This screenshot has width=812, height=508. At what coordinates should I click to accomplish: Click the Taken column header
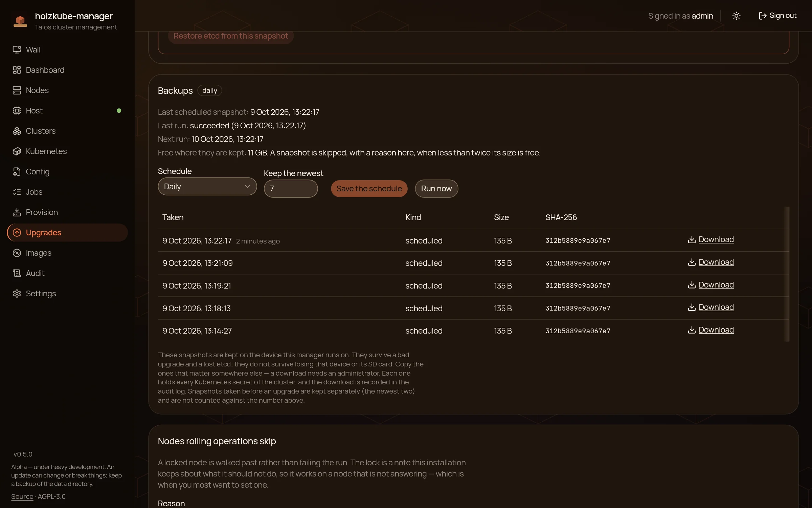173,217
